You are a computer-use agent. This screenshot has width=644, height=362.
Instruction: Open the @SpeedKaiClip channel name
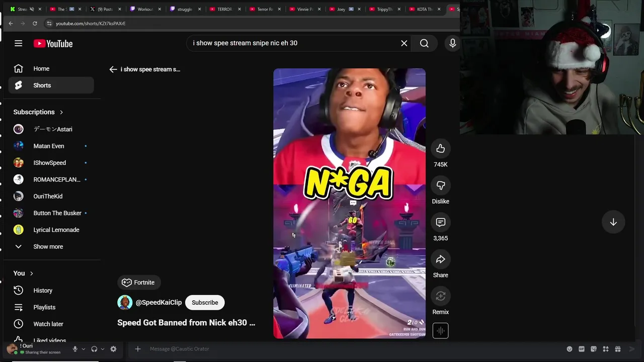coord(158,303)
